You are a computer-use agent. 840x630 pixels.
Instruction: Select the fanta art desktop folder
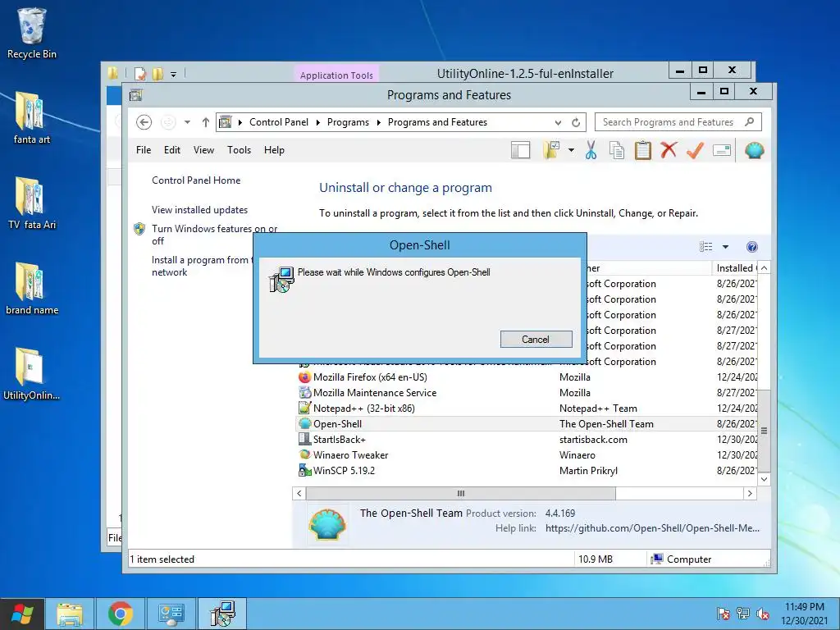[32, 118]
